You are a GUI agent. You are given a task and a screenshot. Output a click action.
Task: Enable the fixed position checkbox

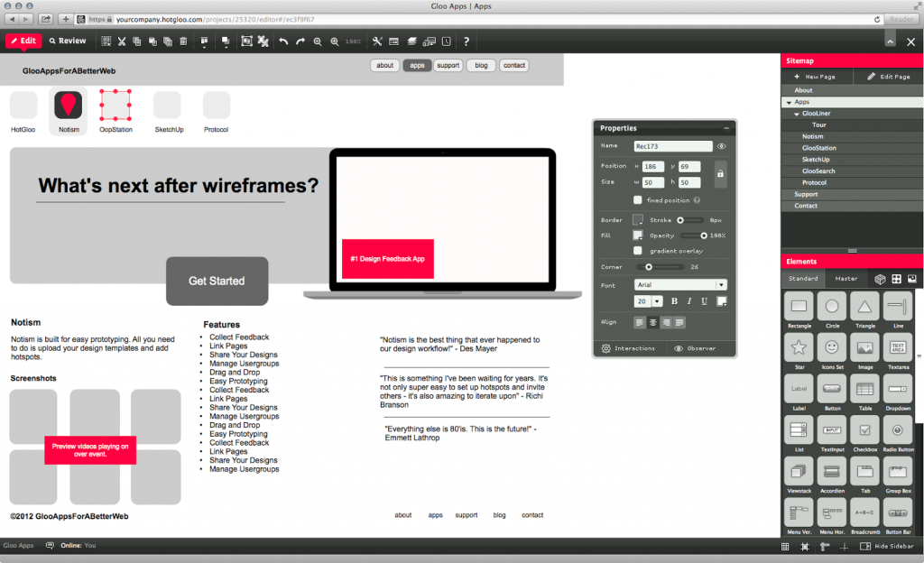click(x=637, y=200)
